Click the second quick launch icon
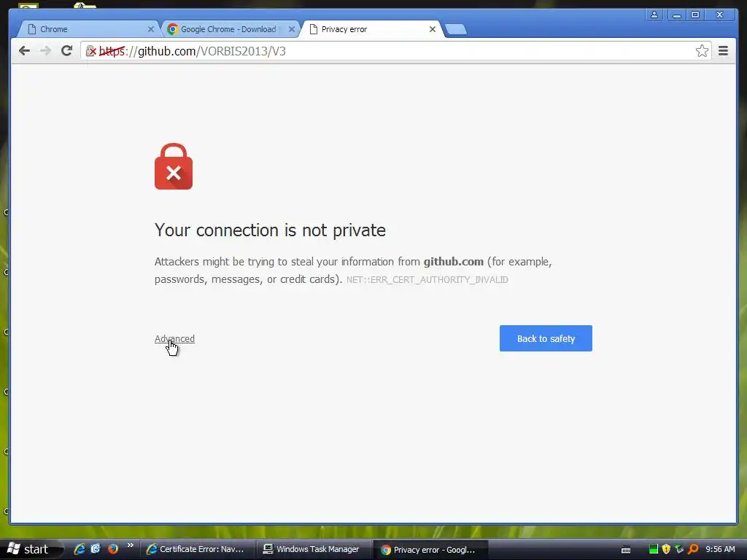The width and height of the screenshot is (747, 560). point(96,549)
